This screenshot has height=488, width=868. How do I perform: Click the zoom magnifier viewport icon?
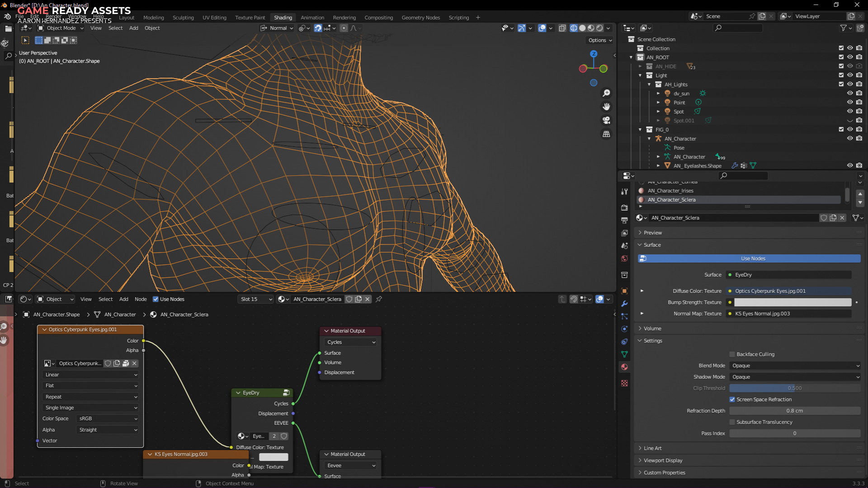pyautogui.click(x=606, y=93)
